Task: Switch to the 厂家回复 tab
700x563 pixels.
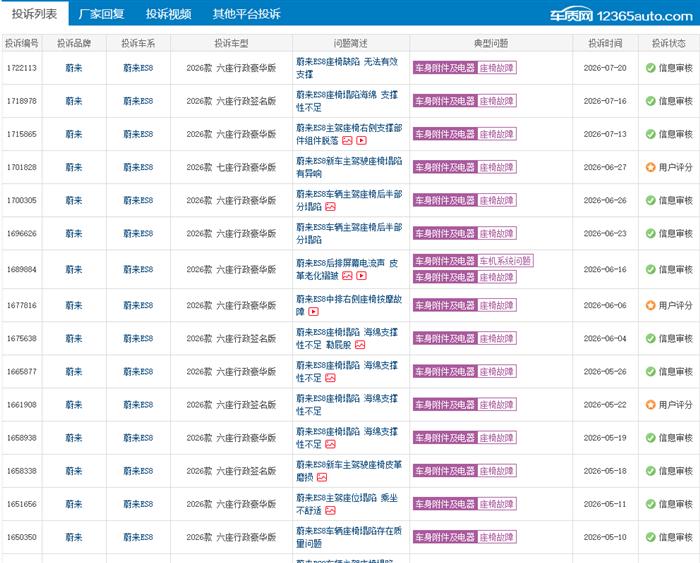Action: point(101,14)
